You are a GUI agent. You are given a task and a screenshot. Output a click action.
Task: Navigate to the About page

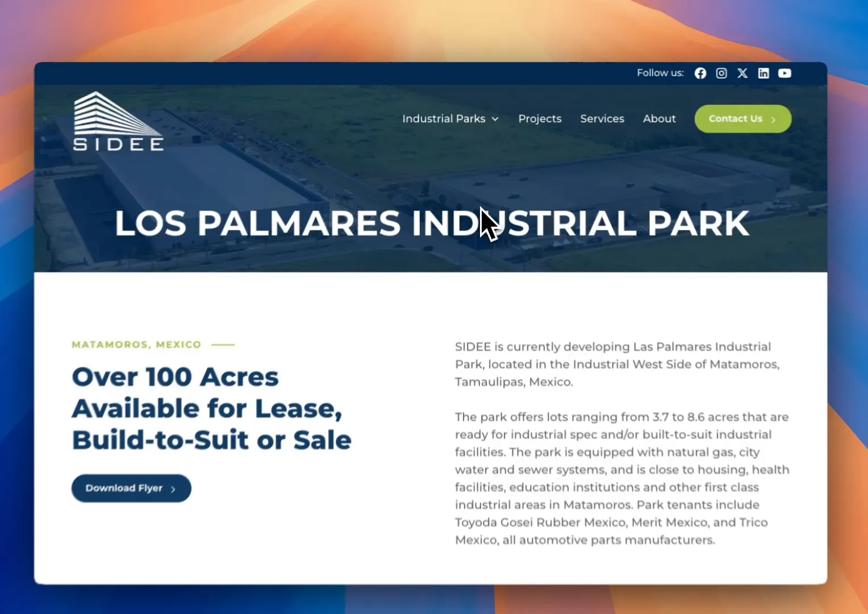tap(660, 119)
